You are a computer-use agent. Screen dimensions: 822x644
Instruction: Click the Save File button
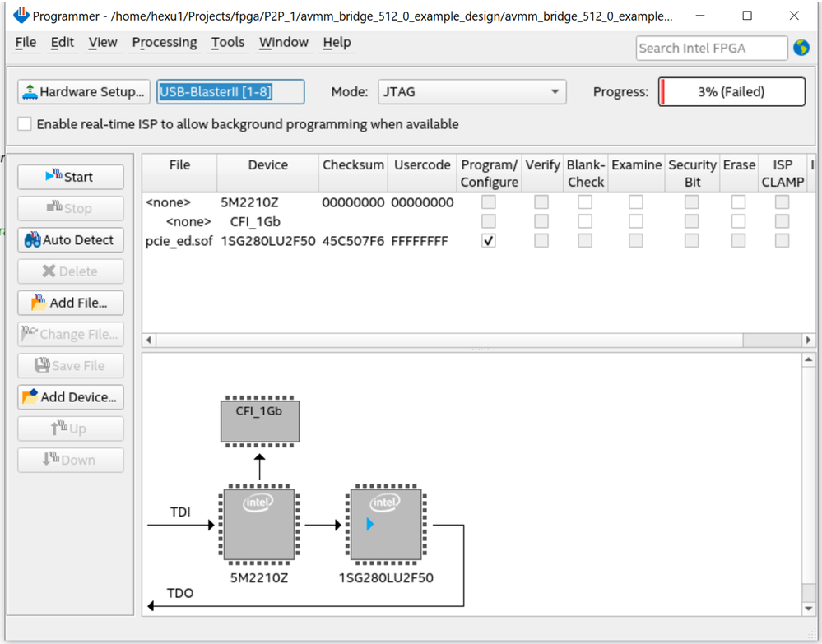coord(71,366)
